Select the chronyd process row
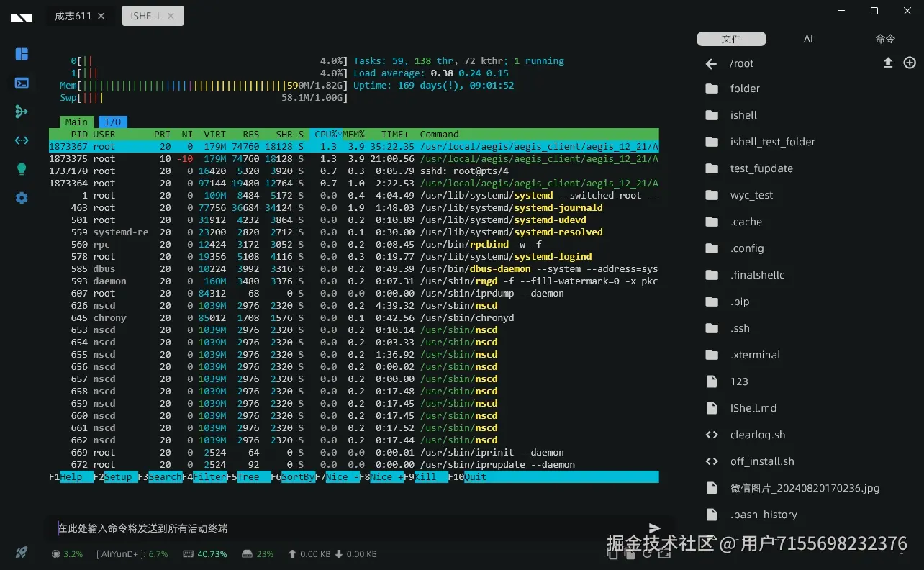The height and width of the screenshot is (570, 924). 353,318
